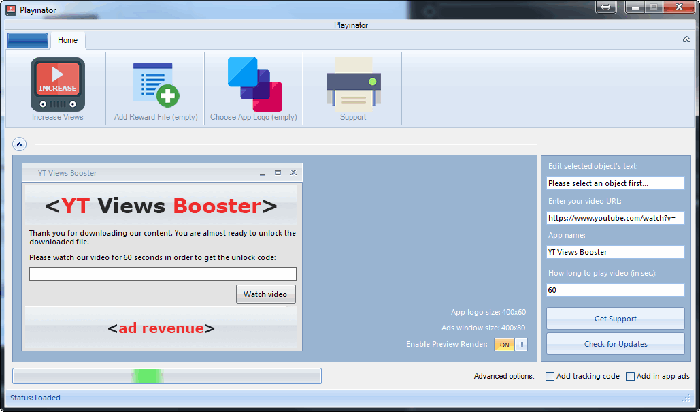Screen dimensions: 700x412
Task: Choose App Logo (empty) icon
Action: (254, 84)
